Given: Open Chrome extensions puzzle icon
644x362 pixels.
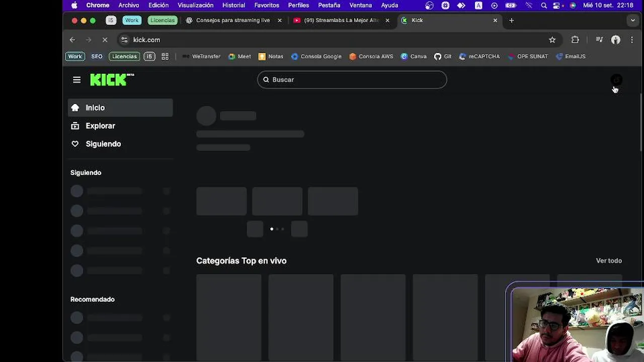Looking at the screenshot, I should [575, 40].
